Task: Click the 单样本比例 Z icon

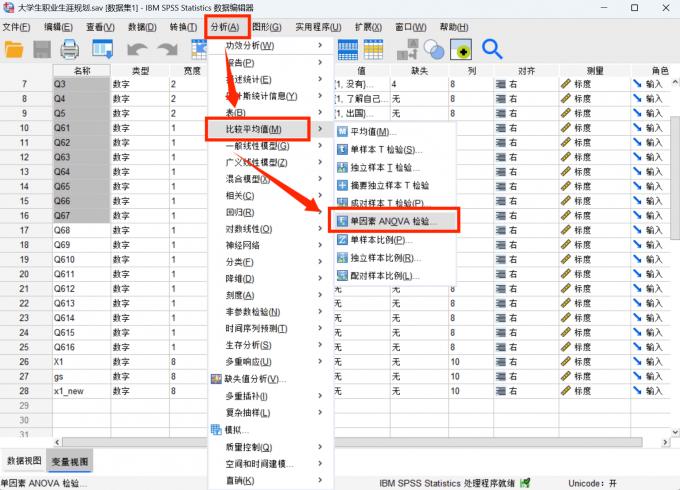Action: (x=343, y=240)
